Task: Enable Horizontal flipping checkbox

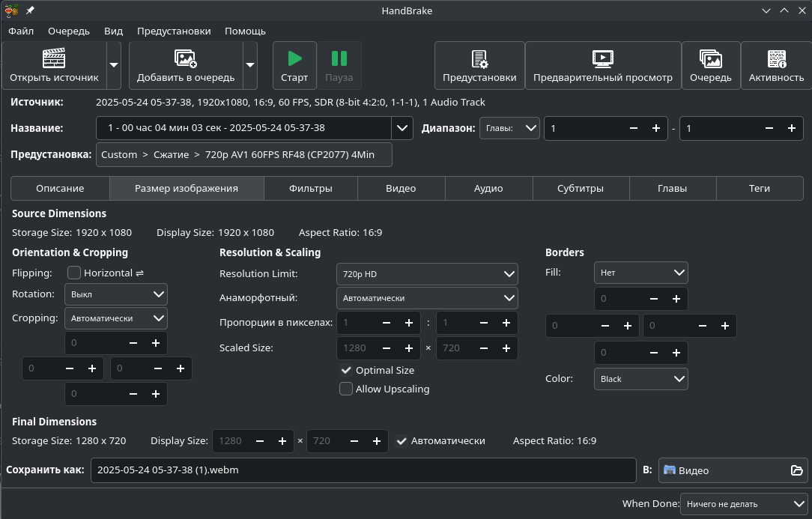Action: (x=74, y=273)
